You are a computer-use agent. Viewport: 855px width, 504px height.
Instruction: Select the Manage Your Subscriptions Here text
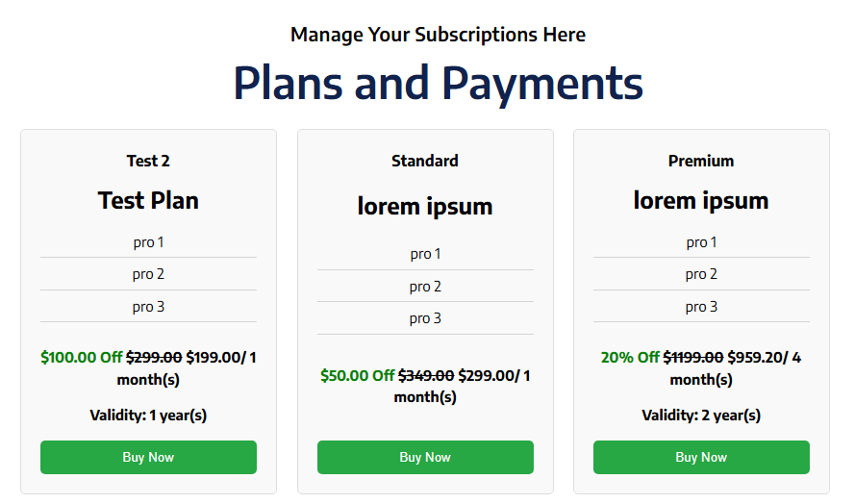pos(438,35)
